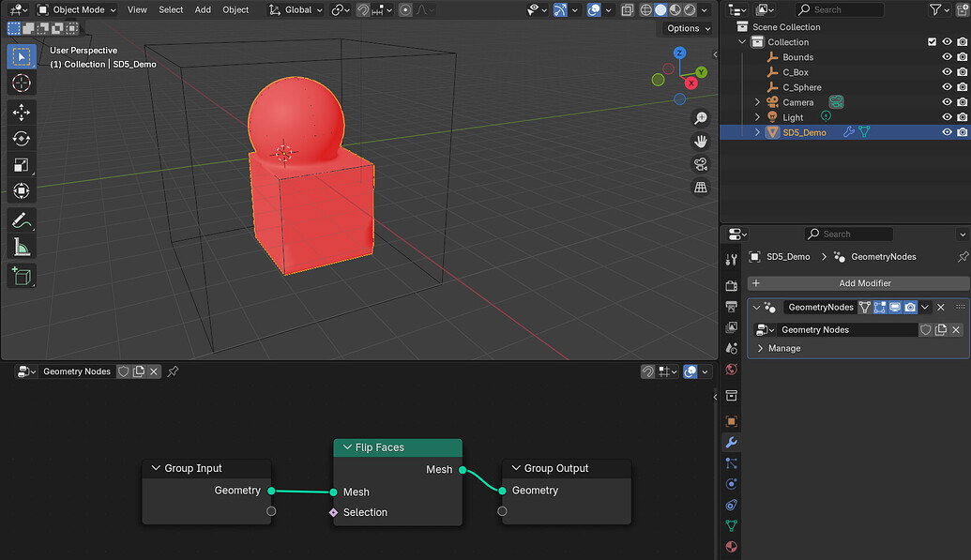Open the viewport Select menu

click(x=171, y=10)
